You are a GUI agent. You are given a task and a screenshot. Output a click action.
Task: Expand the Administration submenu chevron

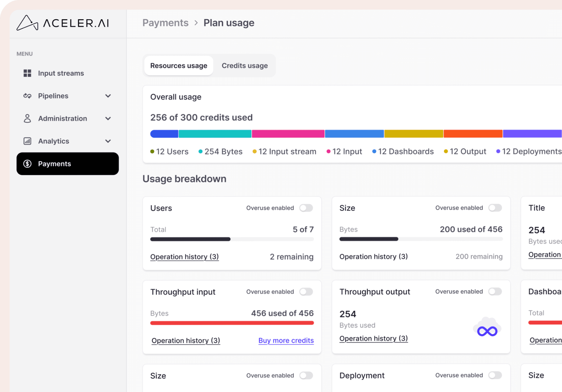(108, 118)
